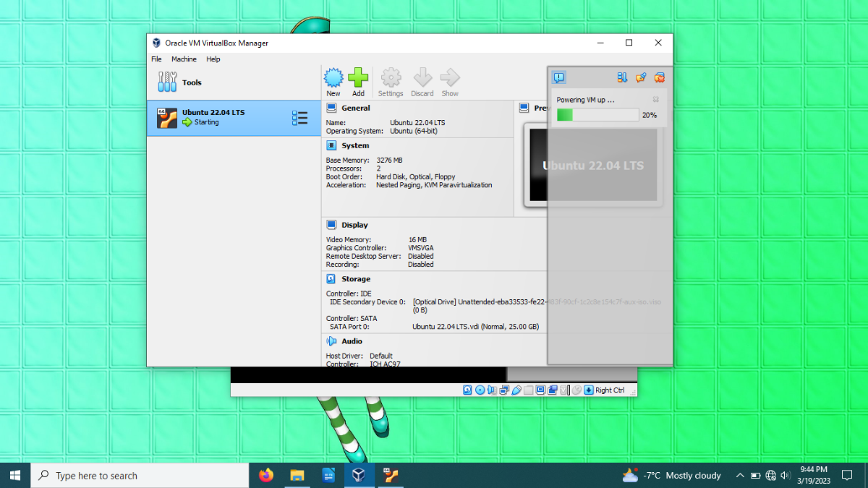Open the Machine menu
The width and height of the screenshot is (868, 488).
(184, 59)
